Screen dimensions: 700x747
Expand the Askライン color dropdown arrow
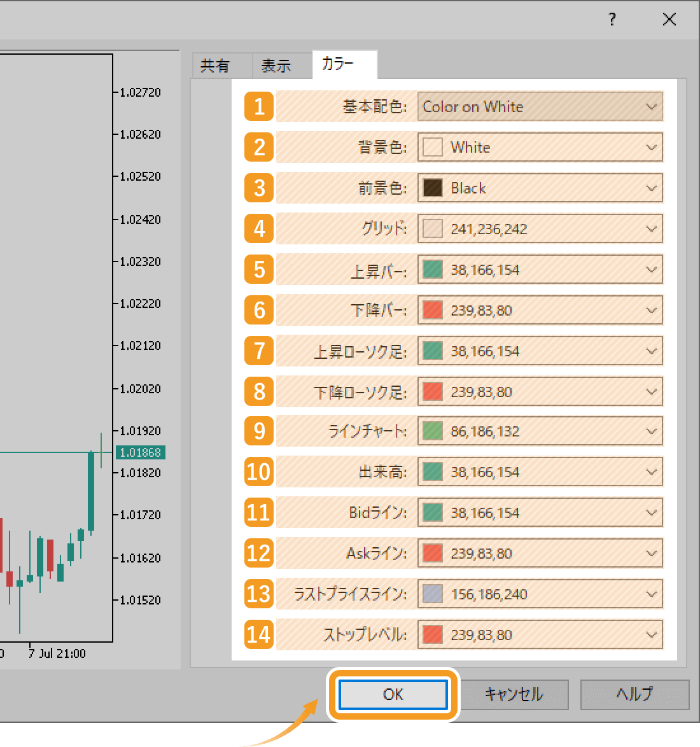[652, 553]
